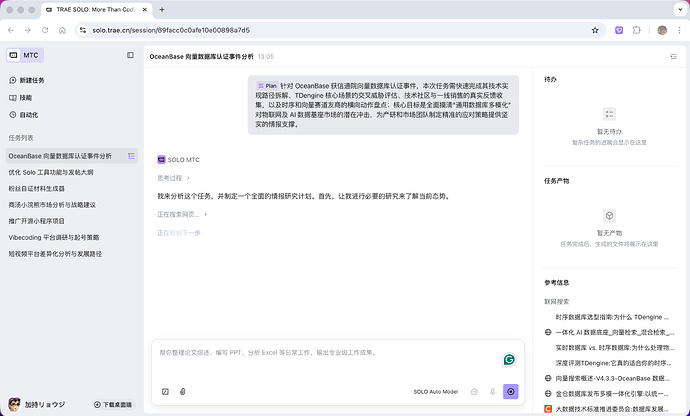The height and width of the screenshot is (416, 690).
Task: Open the browser extensions puzzle icon
Action: (x=636, y=30)
